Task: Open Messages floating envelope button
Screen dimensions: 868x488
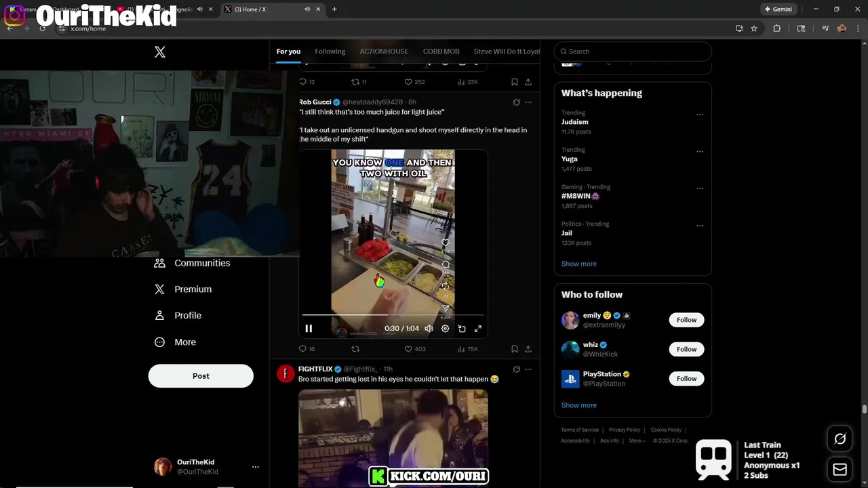Action: pos(840,470)
